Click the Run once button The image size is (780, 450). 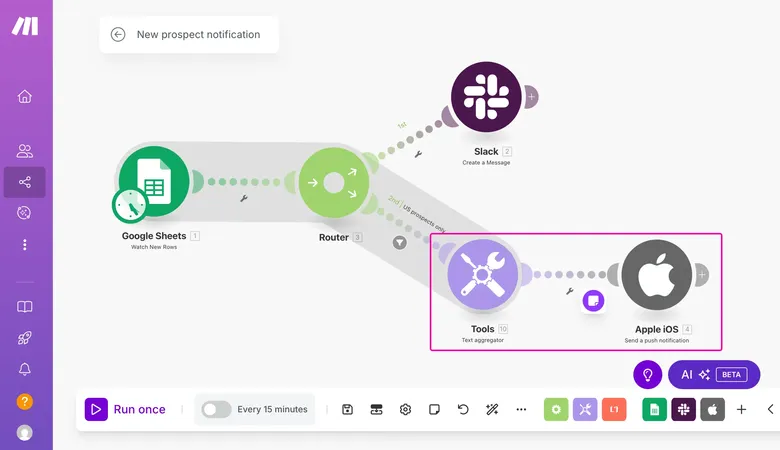pyautogui.click(x=125, y=409)
